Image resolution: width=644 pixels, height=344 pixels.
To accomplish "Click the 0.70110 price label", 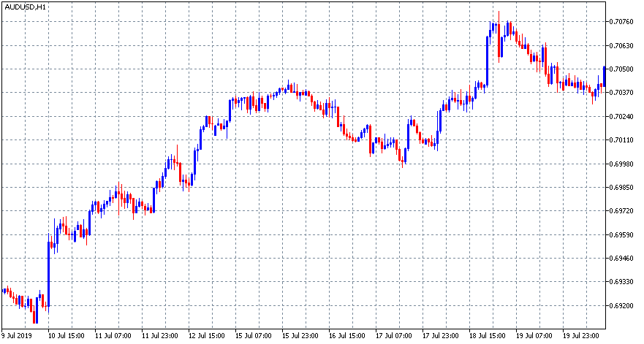I will 621,140.
